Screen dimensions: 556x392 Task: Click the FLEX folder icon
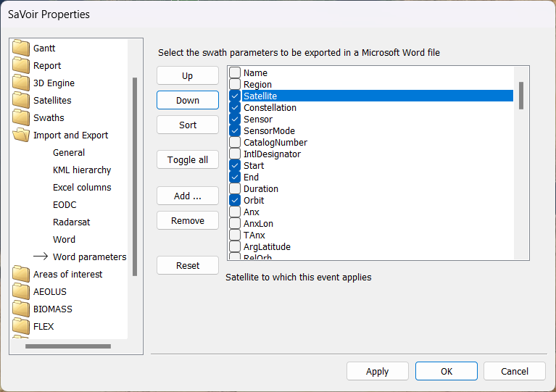(21, 327)
